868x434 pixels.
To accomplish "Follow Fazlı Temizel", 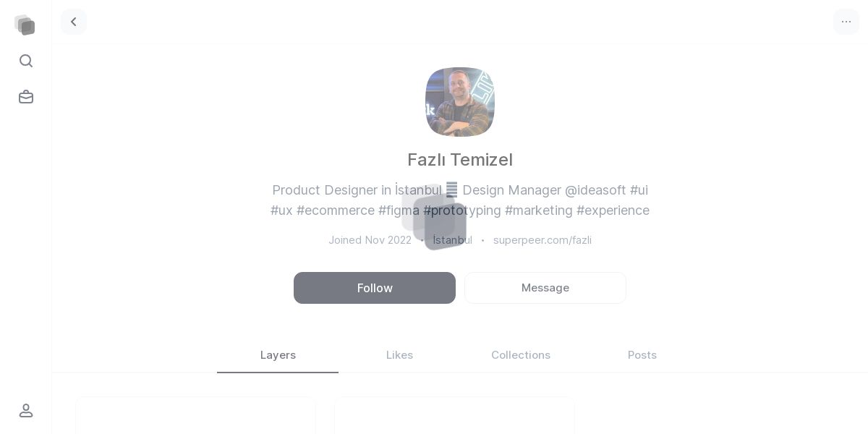I will 375,288.
